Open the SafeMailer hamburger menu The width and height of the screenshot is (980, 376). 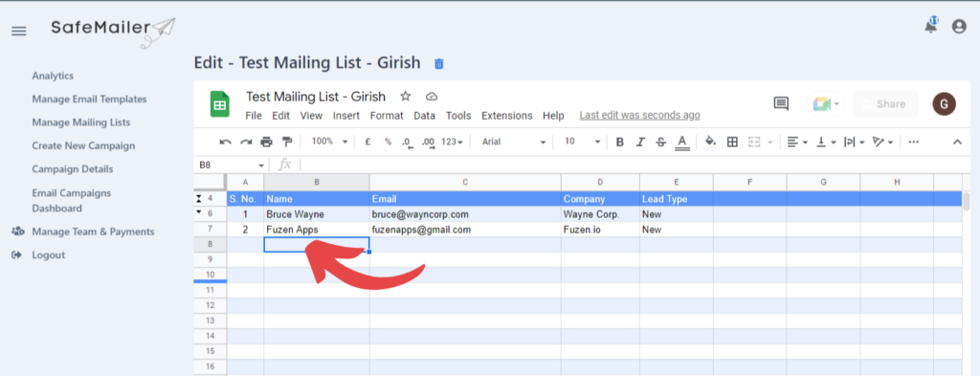tap(19, 32)
